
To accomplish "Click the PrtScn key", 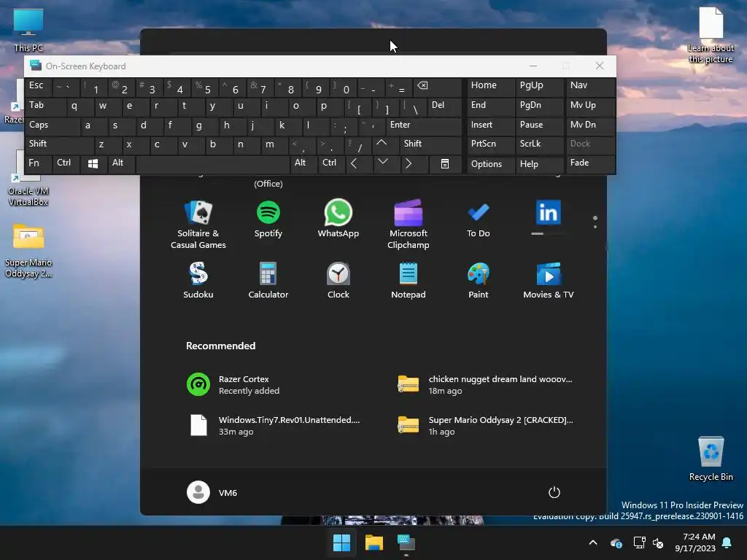I will click(490, 145).
